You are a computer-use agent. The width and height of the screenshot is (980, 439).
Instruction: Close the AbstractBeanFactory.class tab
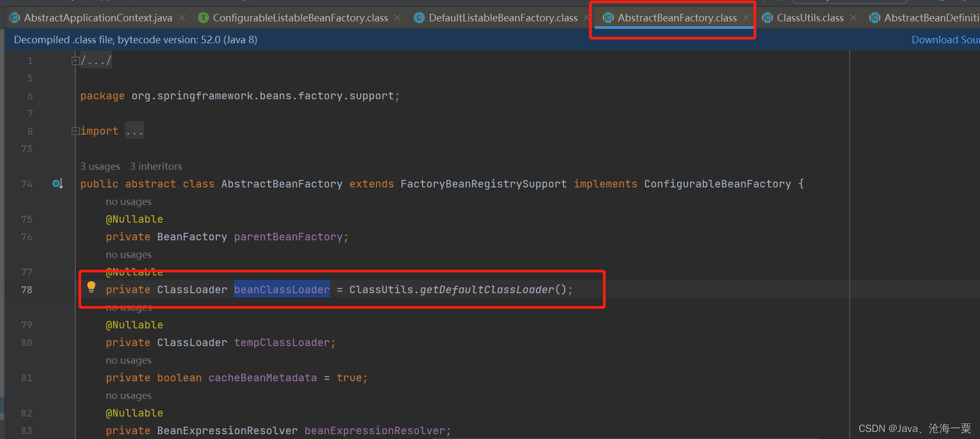tap(746, 18)
